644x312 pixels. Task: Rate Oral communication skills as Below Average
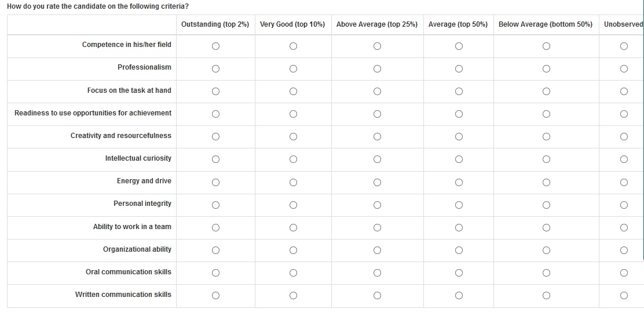pos(546,273)
